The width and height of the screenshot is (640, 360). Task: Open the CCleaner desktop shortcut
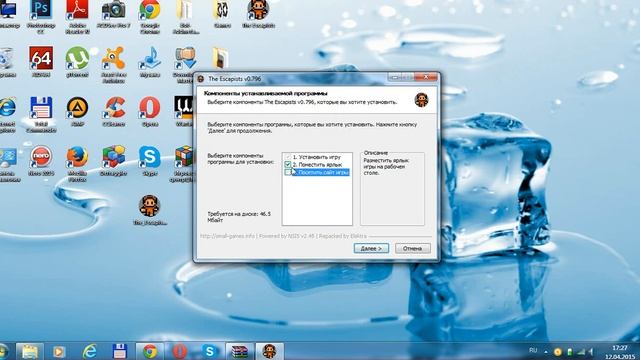[x=113, y=111]
